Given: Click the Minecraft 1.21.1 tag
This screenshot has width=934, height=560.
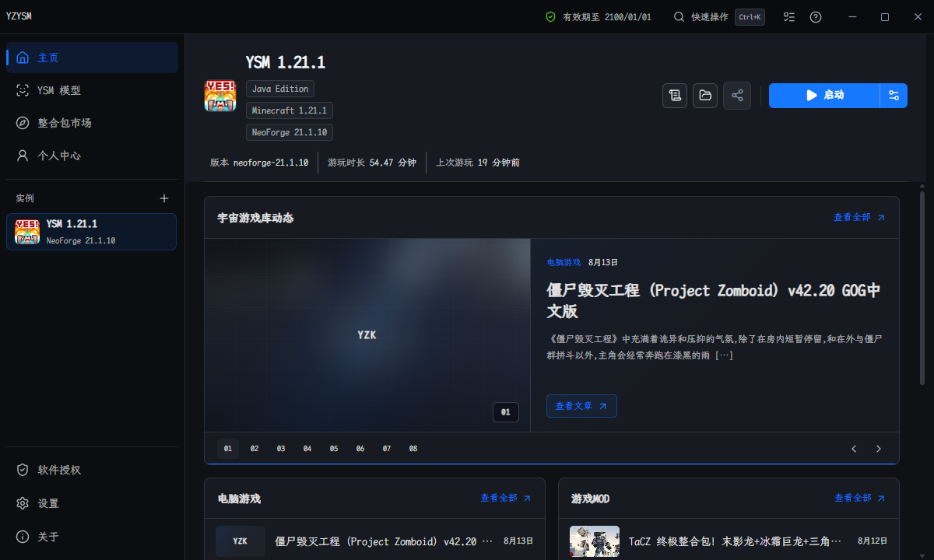Looking at the screenshot, I should [290, 110].
